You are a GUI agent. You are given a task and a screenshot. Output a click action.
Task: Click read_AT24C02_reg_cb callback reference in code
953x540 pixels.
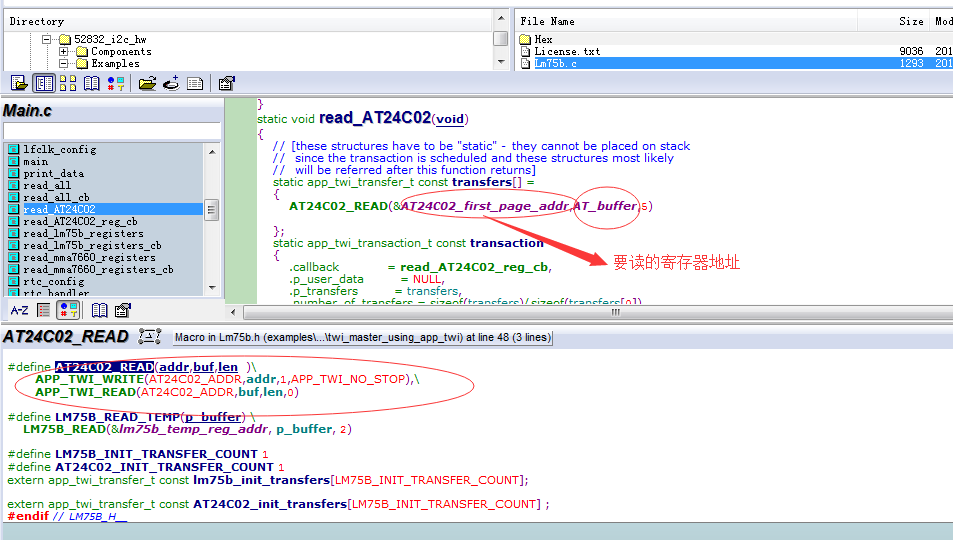coord(474,267)
